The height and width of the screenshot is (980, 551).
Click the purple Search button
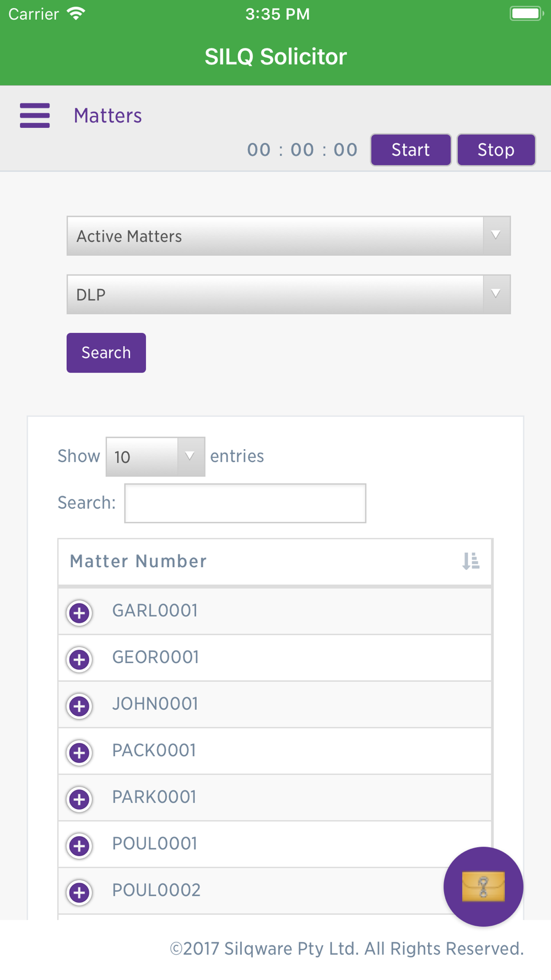(106, 353)
